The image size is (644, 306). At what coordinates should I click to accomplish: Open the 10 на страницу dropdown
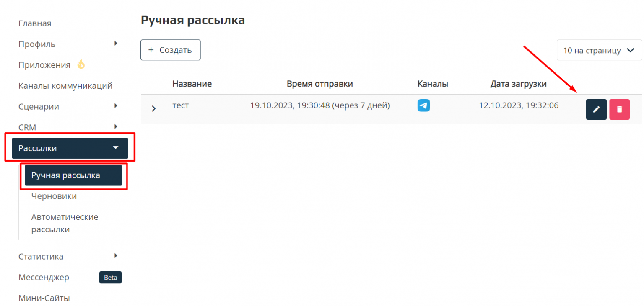tap(599, 50)
